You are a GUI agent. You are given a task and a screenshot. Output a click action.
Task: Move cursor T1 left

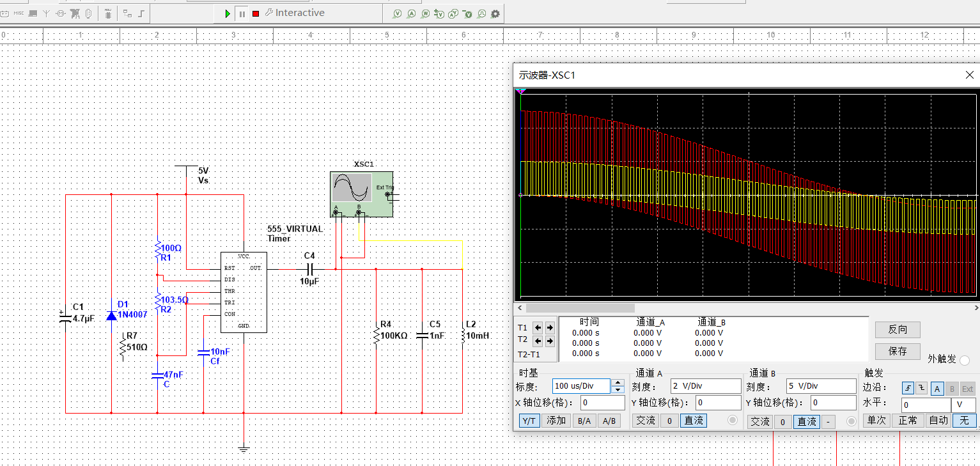538,327
